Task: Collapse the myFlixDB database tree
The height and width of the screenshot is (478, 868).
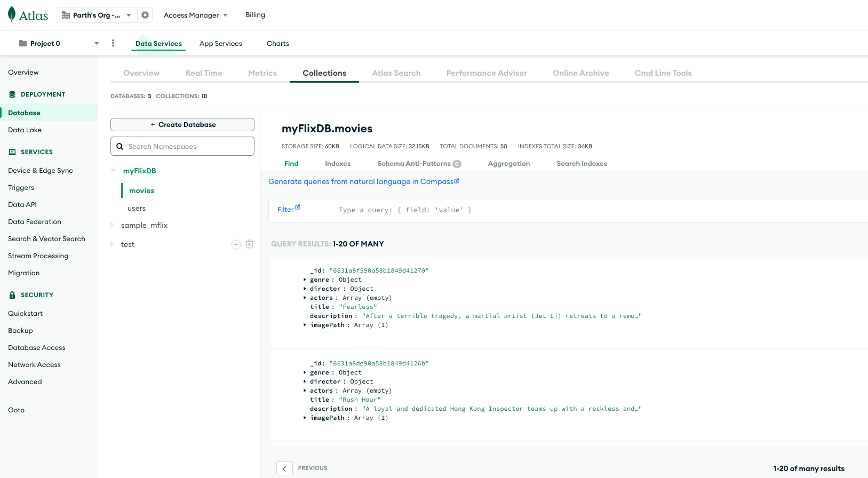Action: pos(113,171)
